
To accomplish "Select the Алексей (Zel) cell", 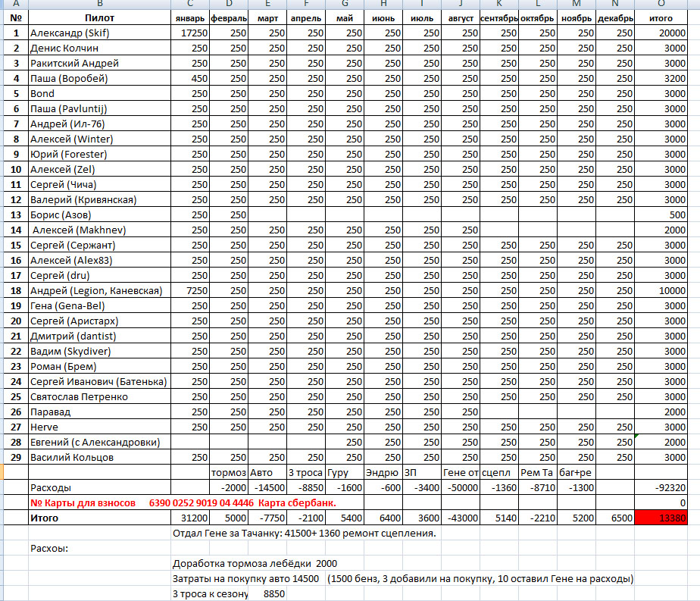I will (99, 170).
